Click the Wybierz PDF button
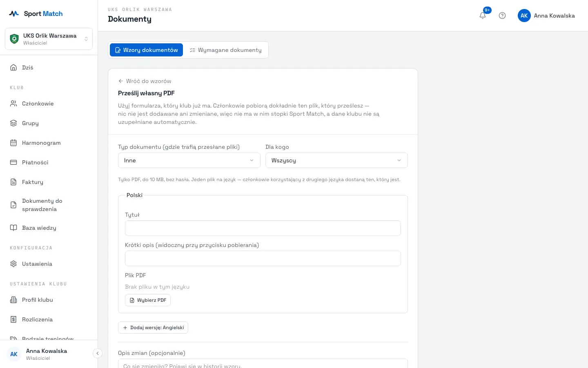 (148, 300)
